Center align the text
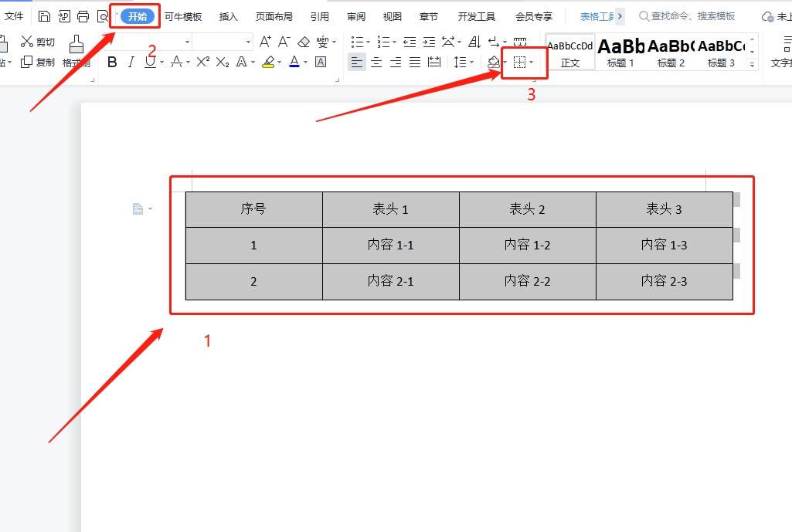The image size is (792, 532). pos(376,62)
